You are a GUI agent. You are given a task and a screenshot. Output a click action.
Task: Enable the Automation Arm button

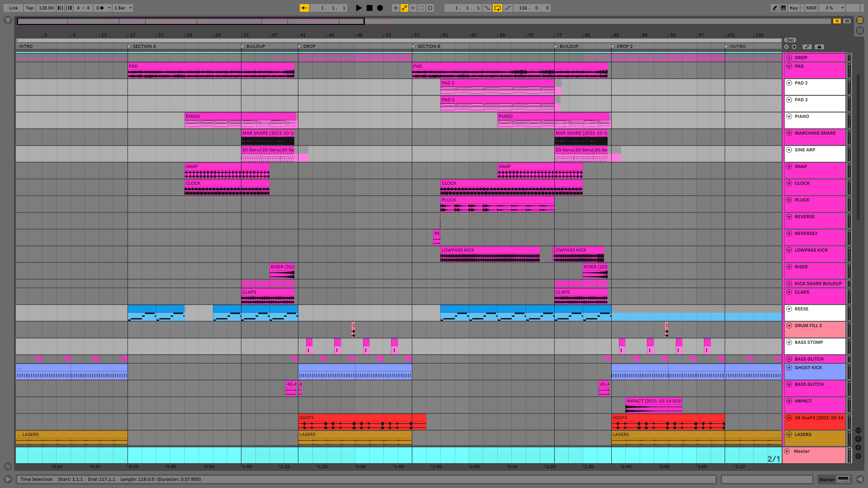click(404, 8)
